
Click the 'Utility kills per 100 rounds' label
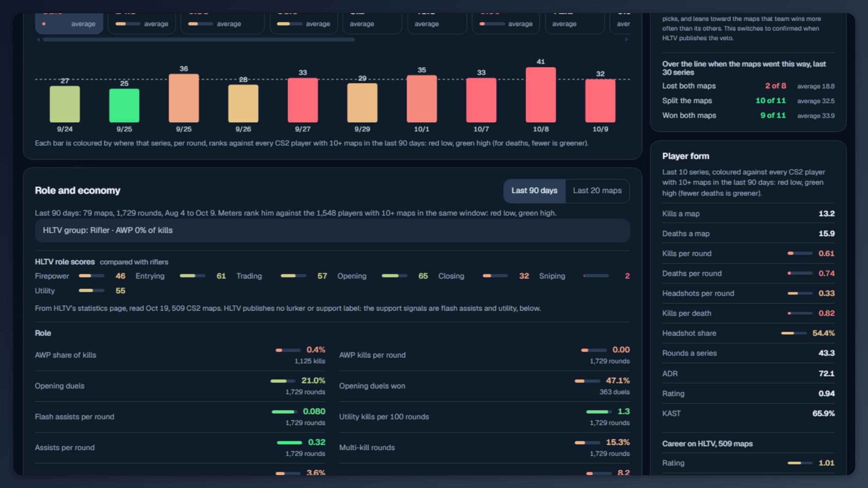(x=384, y=417)
